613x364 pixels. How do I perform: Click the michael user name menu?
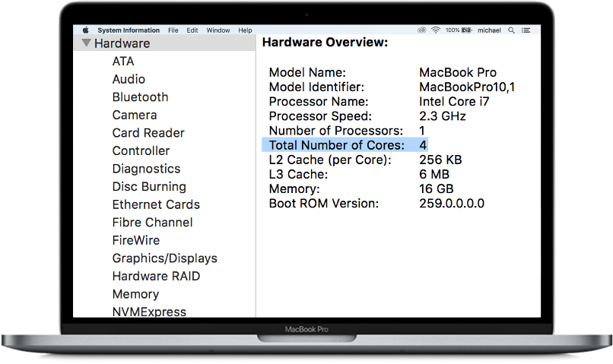click(x=489, y=30)
